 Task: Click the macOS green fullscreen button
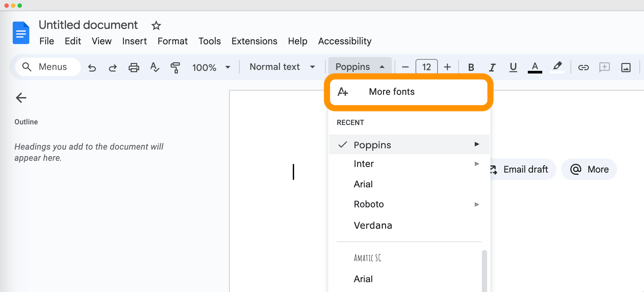[20, 6]
